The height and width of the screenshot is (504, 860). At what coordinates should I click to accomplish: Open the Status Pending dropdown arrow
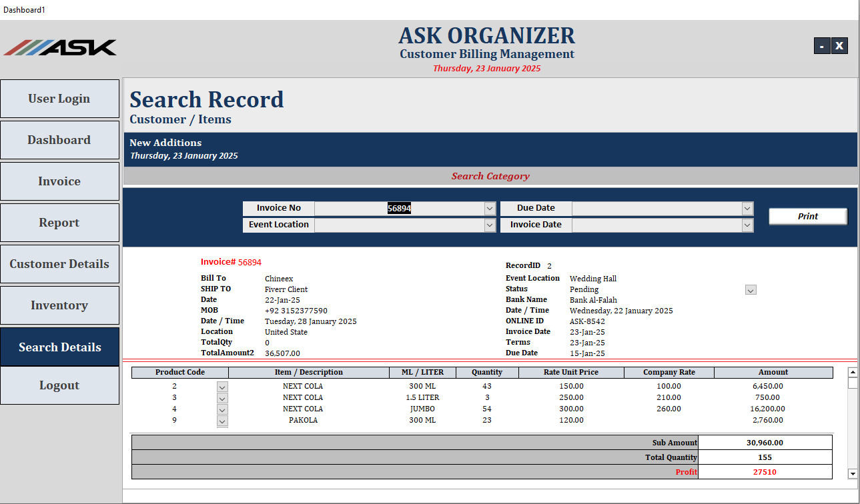(751, 290)
